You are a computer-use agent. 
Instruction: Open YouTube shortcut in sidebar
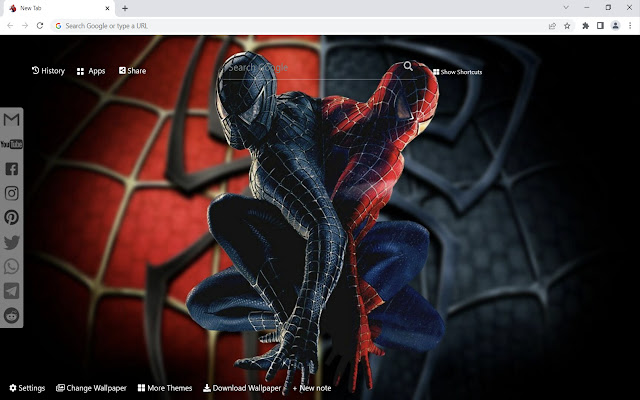click(x=11, y=144)
